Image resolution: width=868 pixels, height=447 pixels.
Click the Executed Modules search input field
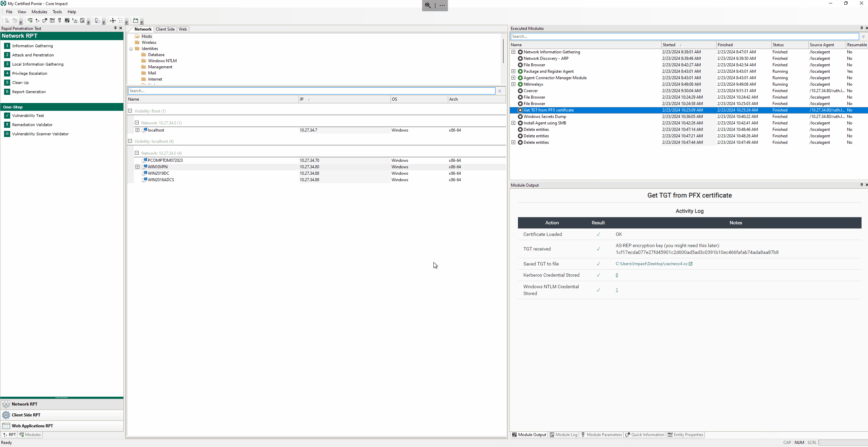coord(684,36)
